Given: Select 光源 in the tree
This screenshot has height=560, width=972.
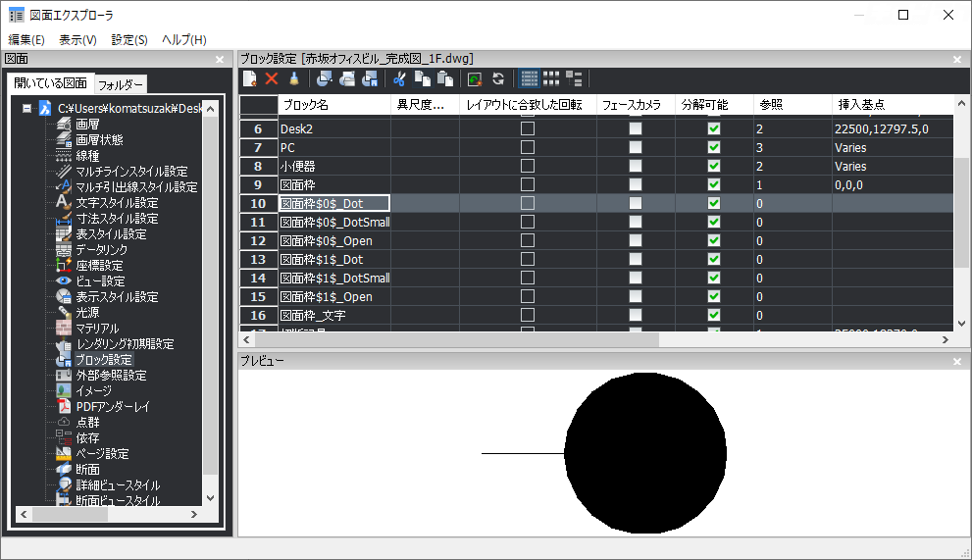Looking at the screenshot, I should click(87, 313).
